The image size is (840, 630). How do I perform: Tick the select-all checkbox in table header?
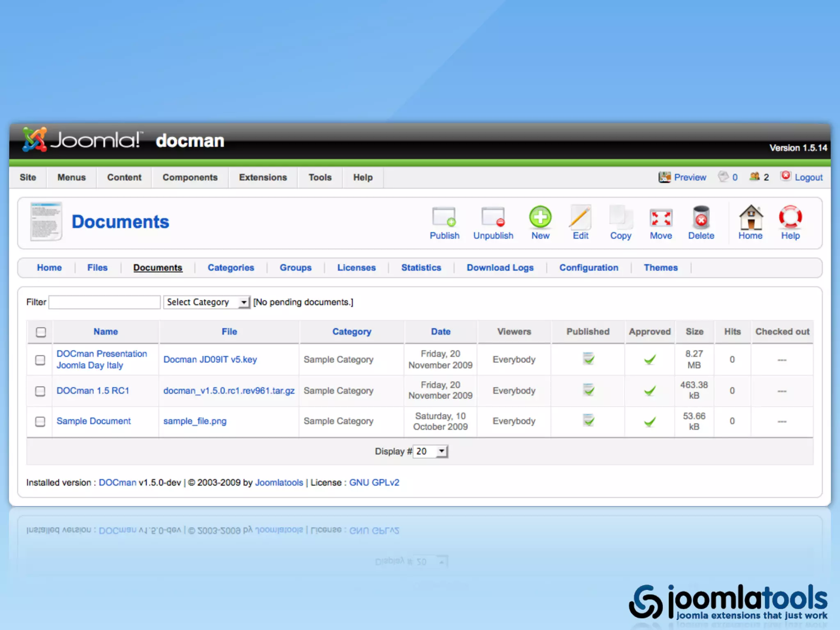pyautogui.click(x=41, y=332)
